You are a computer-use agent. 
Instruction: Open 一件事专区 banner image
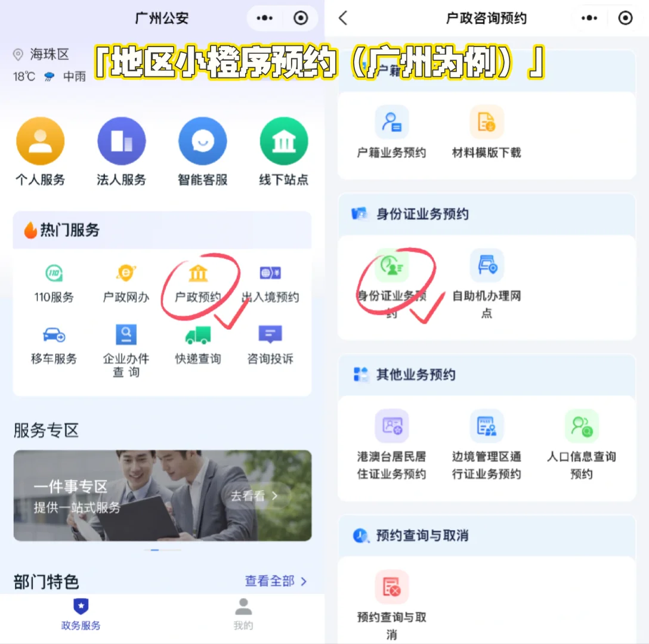point(162,496)
